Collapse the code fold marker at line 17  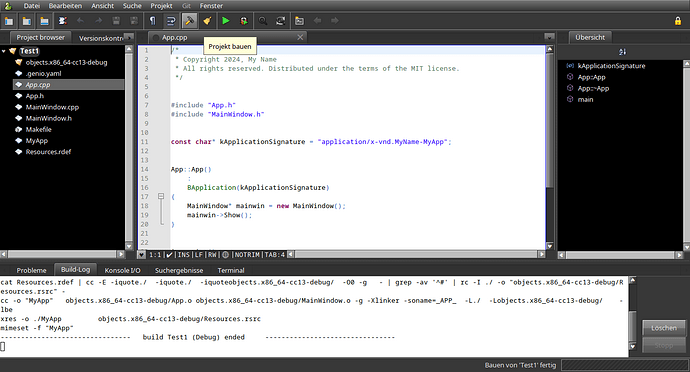[x=161, y=196]
